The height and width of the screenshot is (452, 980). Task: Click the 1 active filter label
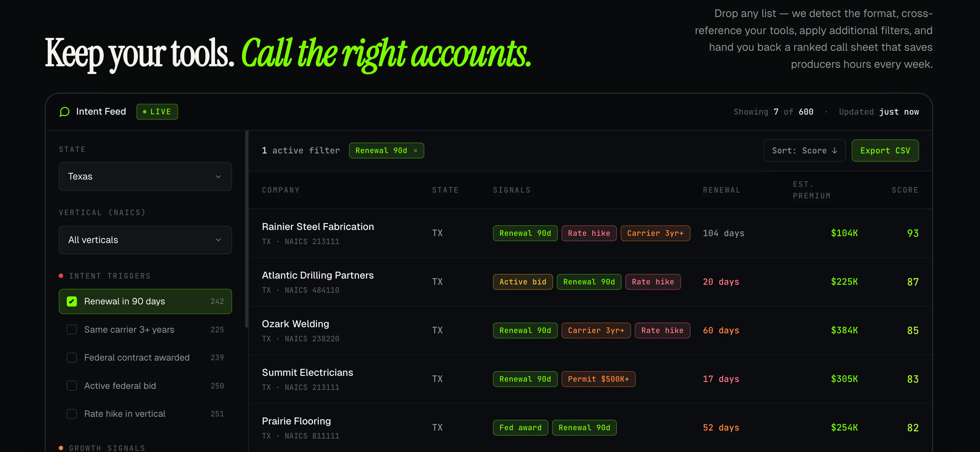tap(301, 151)
